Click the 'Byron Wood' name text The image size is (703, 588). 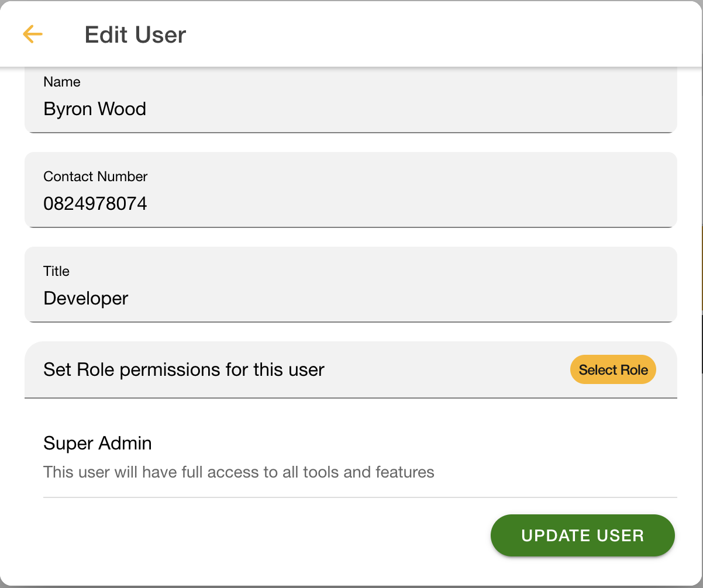coord(95,109)
